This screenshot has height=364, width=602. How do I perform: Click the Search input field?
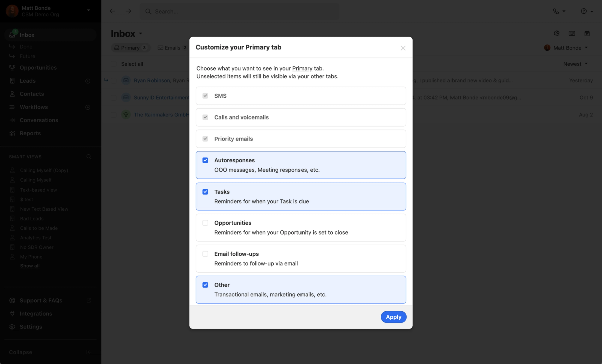pyautogui.click(x=239, y=11)
